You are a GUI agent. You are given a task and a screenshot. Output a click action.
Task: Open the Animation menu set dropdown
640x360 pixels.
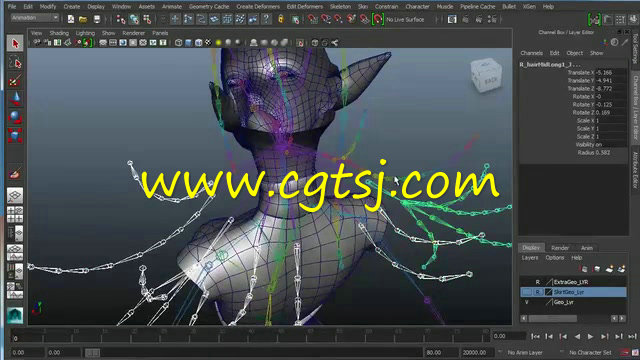(x=34, y=18)
